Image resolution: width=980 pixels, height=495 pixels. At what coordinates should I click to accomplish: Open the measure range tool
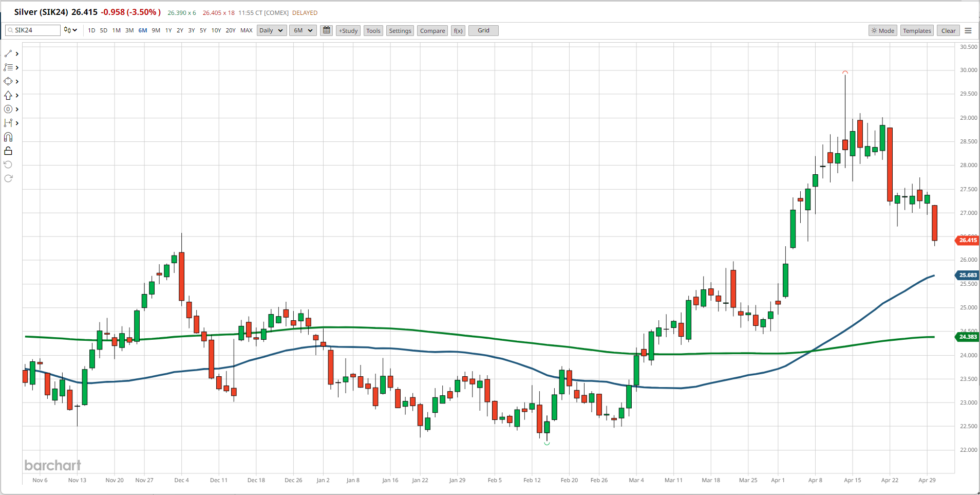pos(8,123)
